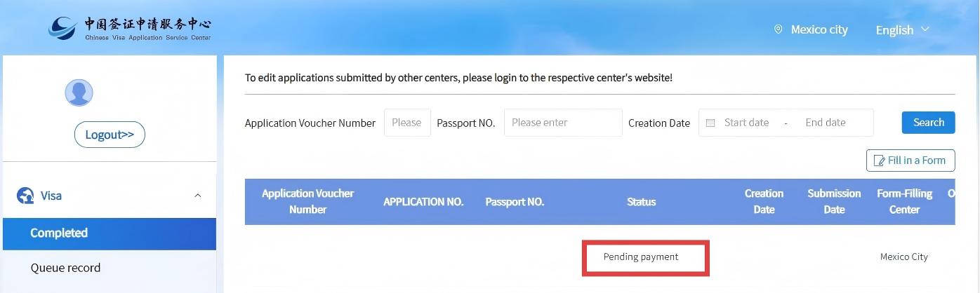Select the Start date field
This screenshot has width=980, height=293.
pyautogui.click(x=746, y=123)
